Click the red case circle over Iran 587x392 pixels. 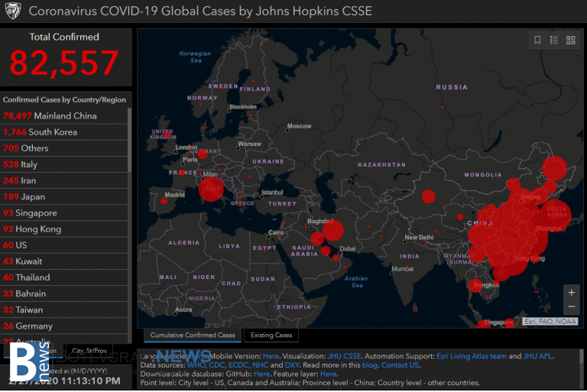(332, 230)
